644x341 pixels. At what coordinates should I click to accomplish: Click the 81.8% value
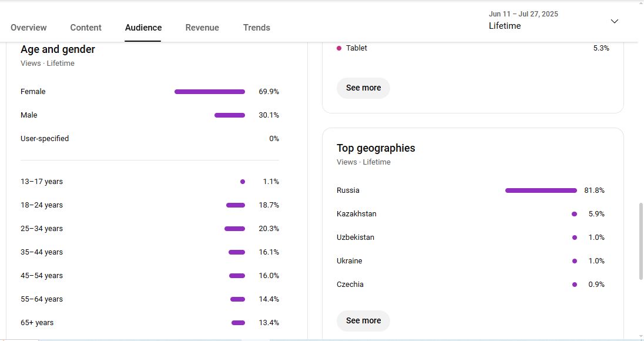tap(594, 190)
